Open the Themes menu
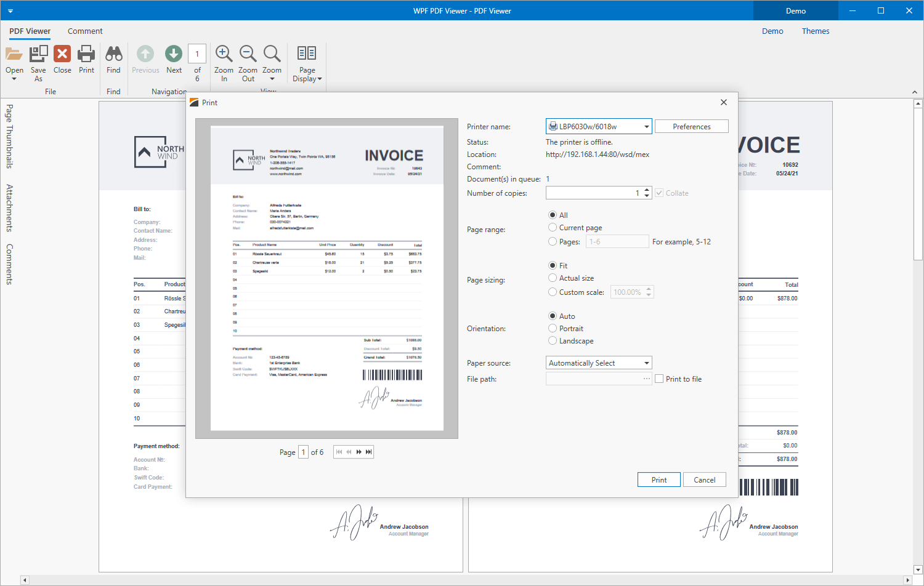The height and width of the screenshot is (586, 924). [815, 31]
